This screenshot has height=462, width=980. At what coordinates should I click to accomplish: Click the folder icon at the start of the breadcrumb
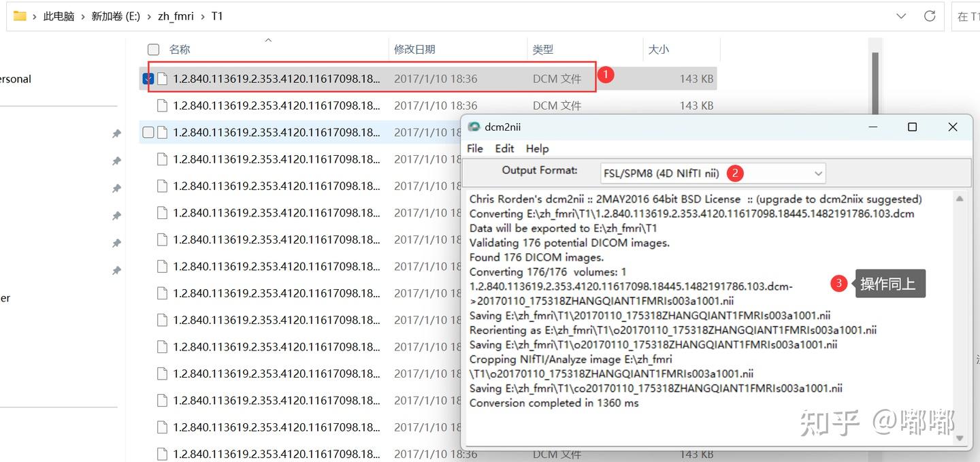click(x=20, y=16)
